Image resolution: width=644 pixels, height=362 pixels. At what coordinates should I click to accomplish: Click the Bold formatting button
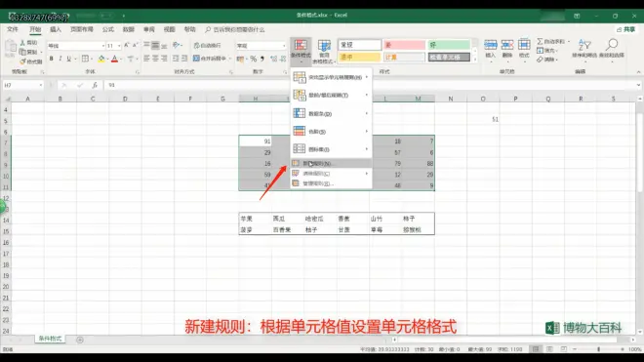tap(52, 59)
